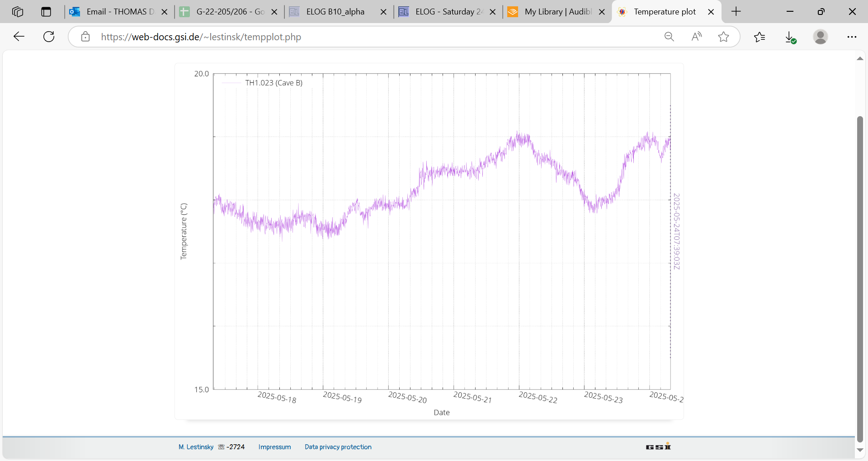
Task: Open the Zoom magnifier in address bar
Action: point(669,37)
